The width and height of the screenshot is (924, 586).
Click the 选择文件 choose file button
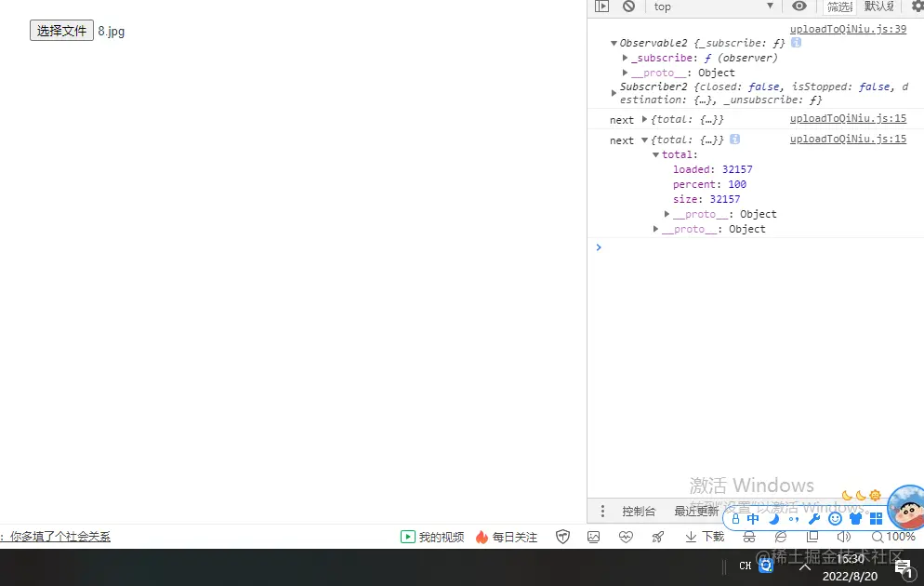tap(61, 31)
